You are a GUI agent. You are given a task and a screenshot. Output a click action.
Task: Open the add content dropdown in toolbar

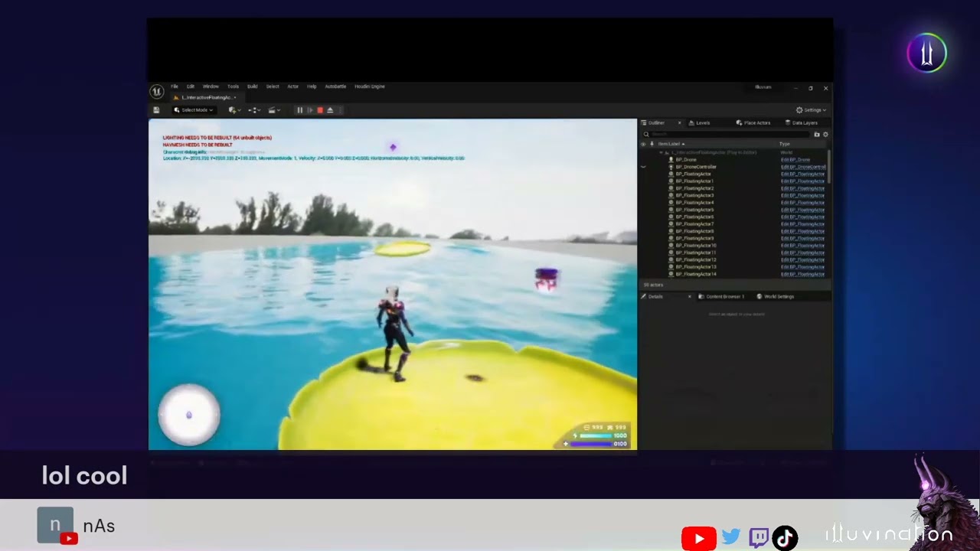pos(234,110)
